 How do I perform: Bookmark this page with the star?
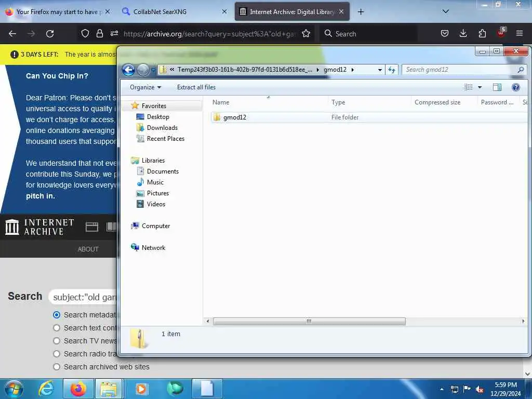306,33
